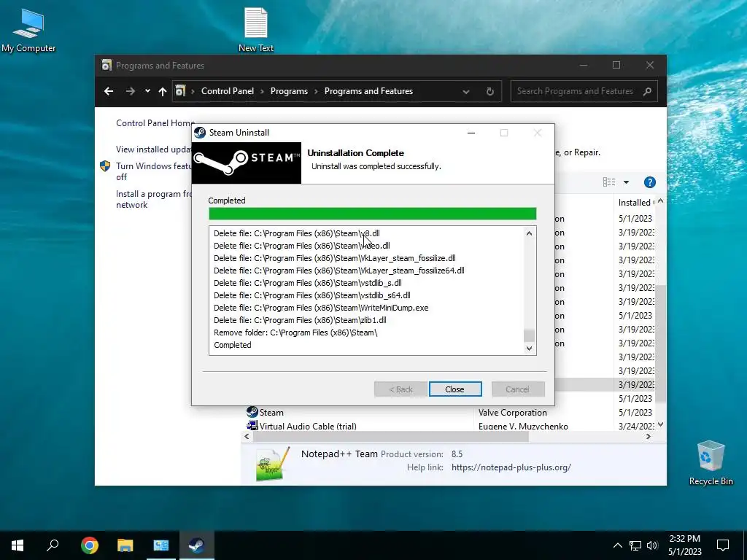Click the Notepad++ details pane icon
Image resolution: width=747 pixels, height=560 pixels.
coord(273,463)
